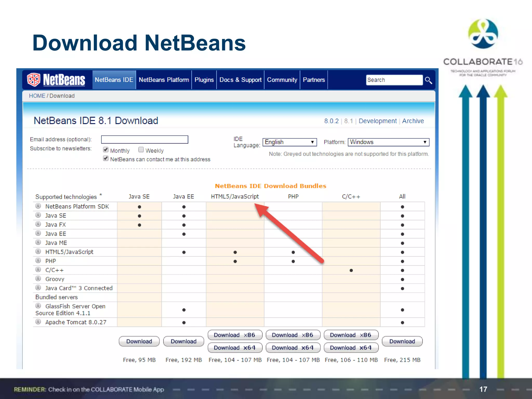Click the 'Free, 215 MB' size text

coord(402,360)
